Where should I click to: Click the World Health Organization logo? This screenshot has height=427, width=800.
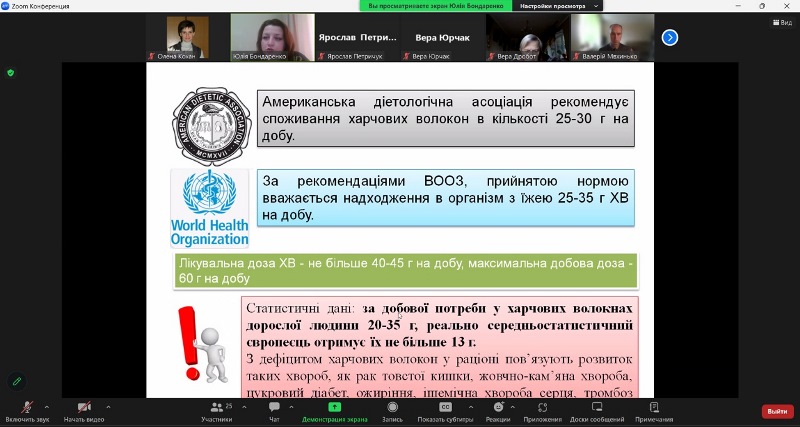(x=210, y=208)
